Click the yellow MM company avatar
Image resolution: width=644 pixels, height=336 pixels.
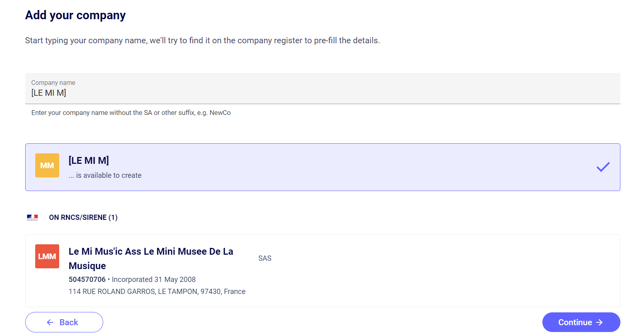click(47, 165)
